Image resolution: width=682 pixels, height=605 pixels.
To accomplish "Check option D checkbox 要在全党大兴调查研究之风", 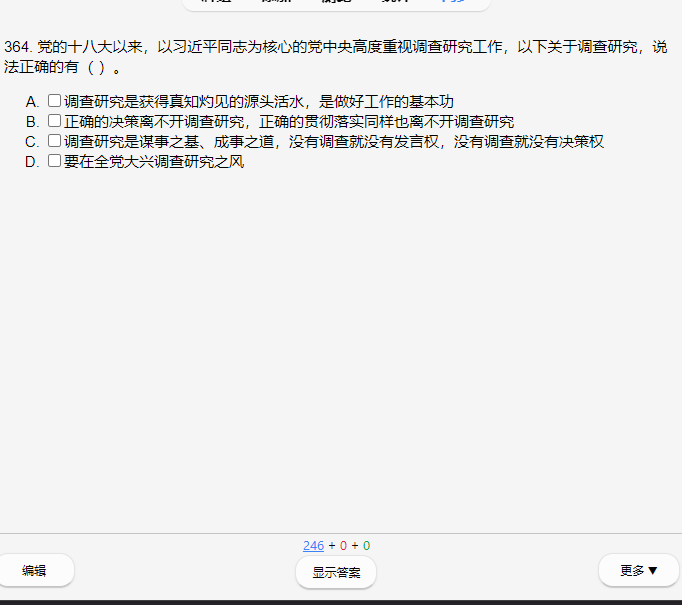I will click(x=54, y=161).
